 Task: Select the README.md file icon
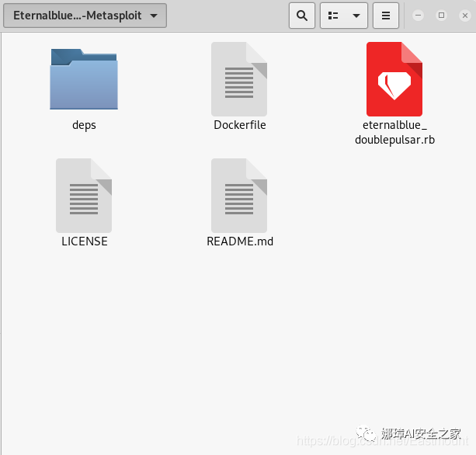pos(239,196)
